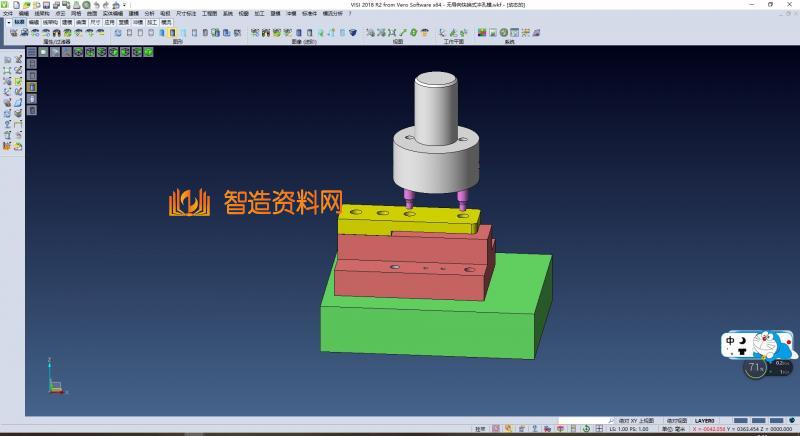Click the green rectangle-corners icon in left toolbar
The width and height of the screenshot is (800, 436).
pyautogui.click(x=7, y=71)
